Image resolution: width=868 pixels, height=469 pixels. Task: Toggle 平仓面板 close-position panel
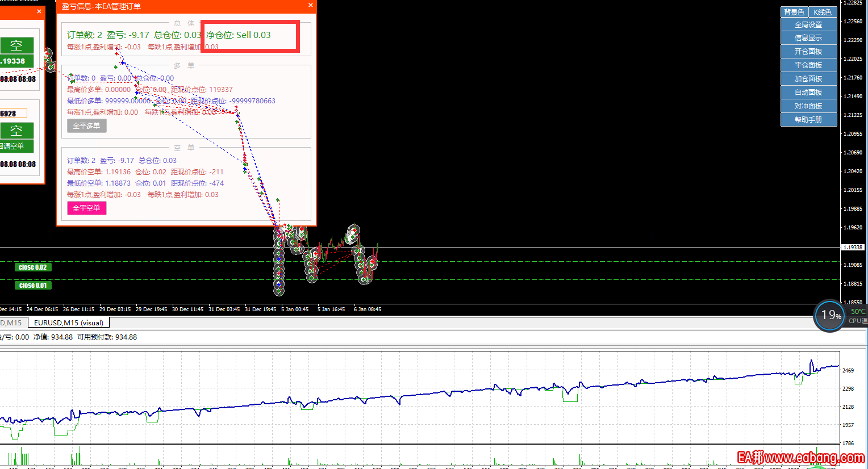pyautogui.click(x=808, y=65)
